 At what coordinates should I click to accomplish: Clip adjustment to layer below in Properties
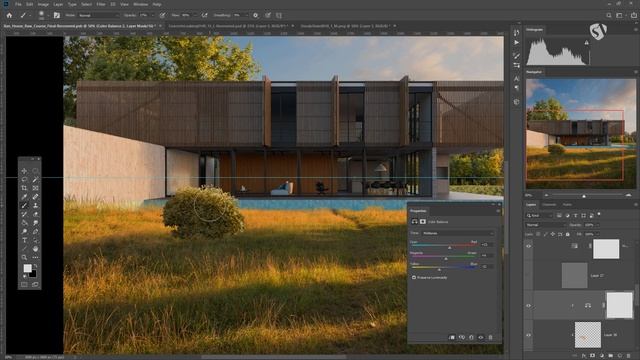pos(452,338)
